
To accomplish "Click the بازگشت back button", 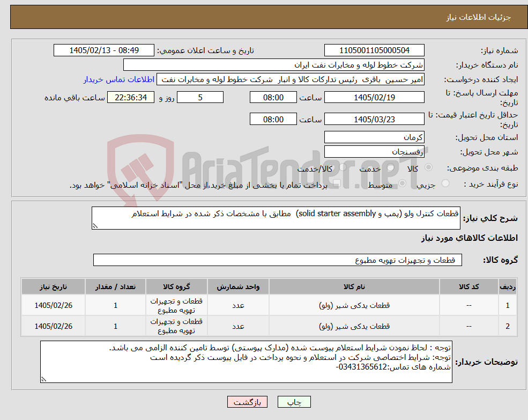I will click(247, 402).
